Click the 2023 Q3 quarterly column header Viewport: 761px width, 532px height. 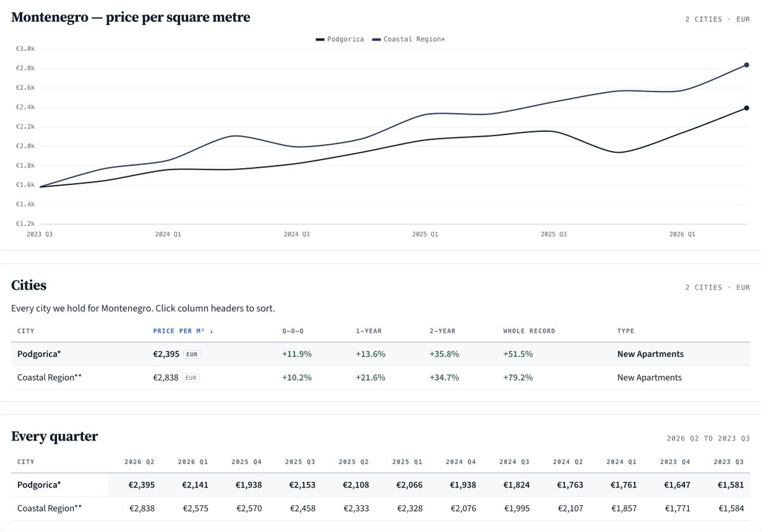tap(729, 462)
